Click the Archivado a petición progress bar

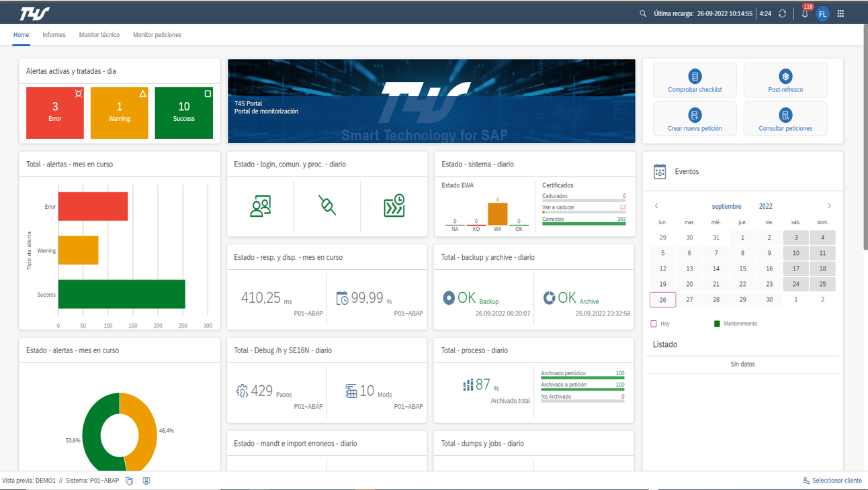(582, 389)
